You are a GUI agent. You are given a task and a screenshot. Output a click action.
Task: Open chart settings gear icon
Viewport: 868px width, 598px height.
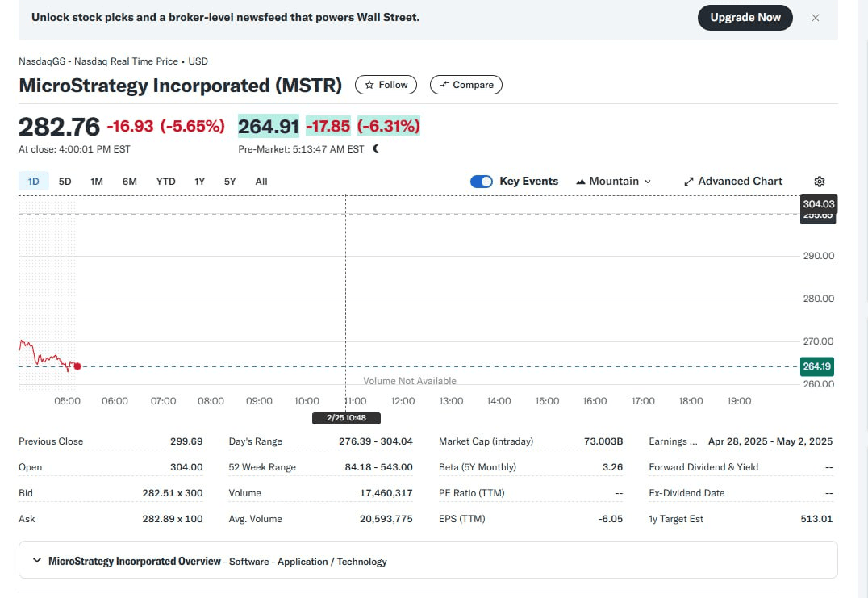(x=820, y=182)
